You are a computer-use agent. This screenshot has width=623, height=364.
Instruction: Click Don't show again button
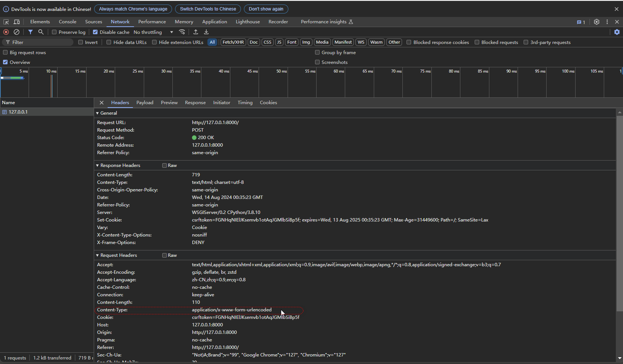point(266,9)
